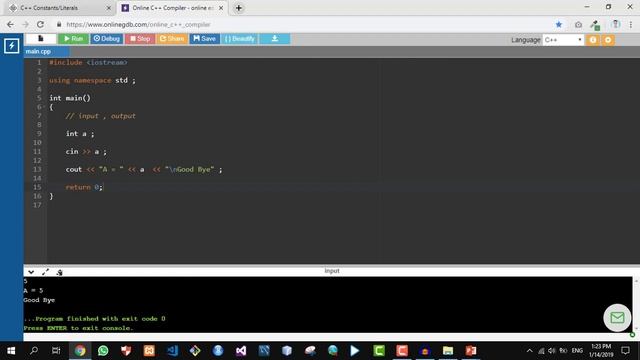Open the volume control in system tray

[x=552, y=351]
